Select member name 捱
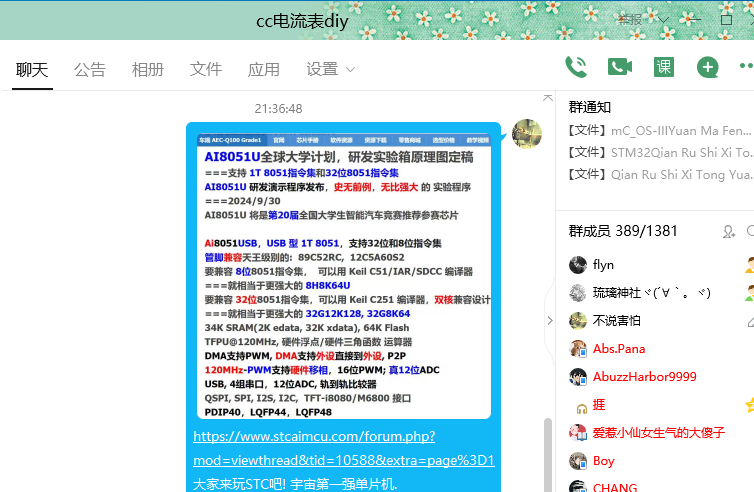The image size is (754, 492). coord(599,405)
